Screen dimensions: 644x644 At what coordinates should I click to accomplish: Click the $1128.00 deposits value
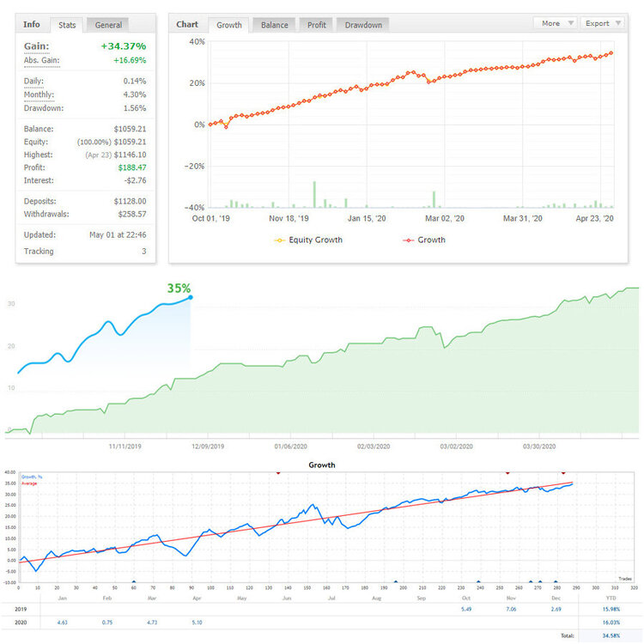click(x=130, y=201)
